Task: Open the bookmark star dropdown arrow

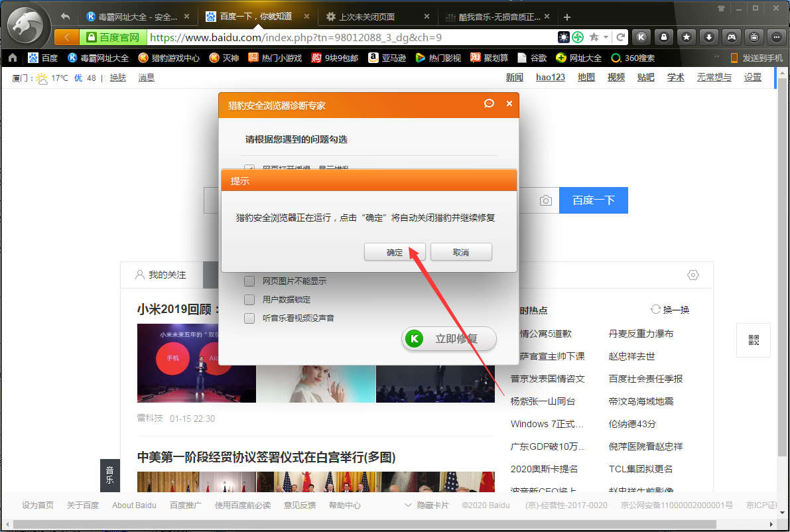Action: pos(606,37)
